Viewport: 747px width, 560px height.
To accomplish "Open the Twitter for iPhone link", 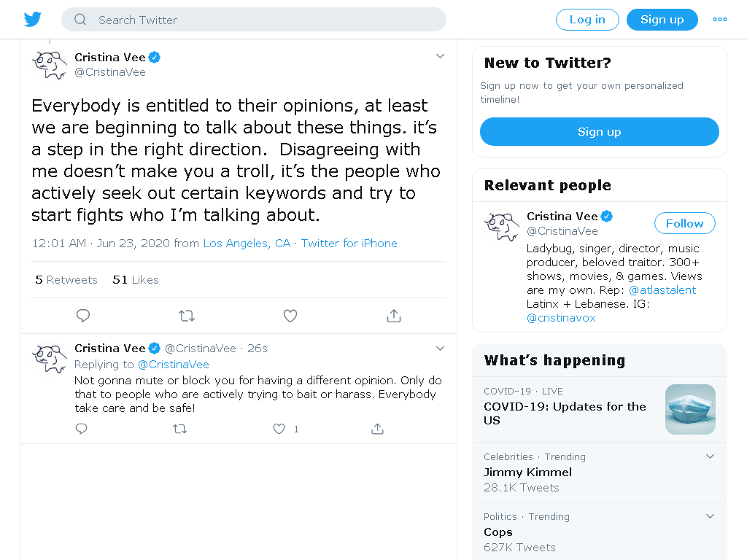I will 349,244.
